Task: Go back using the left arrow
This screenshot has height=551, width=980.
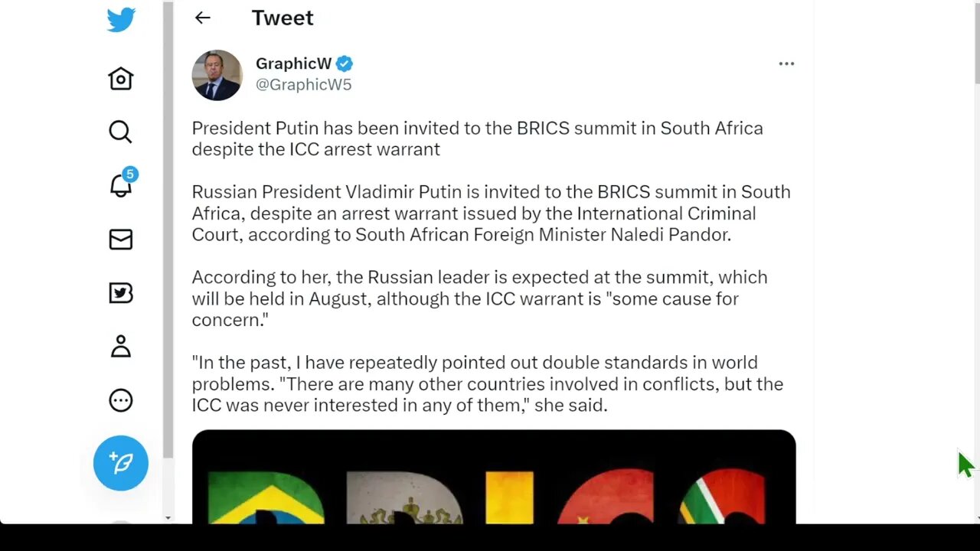Action: point(202,18)
